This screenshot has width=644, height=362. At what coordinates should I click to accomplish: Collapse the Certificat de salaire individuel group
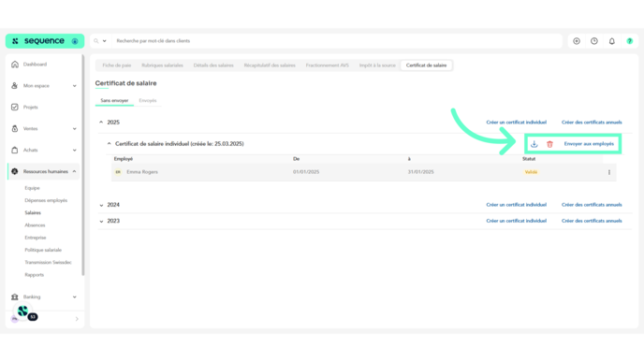click(109, 144)
